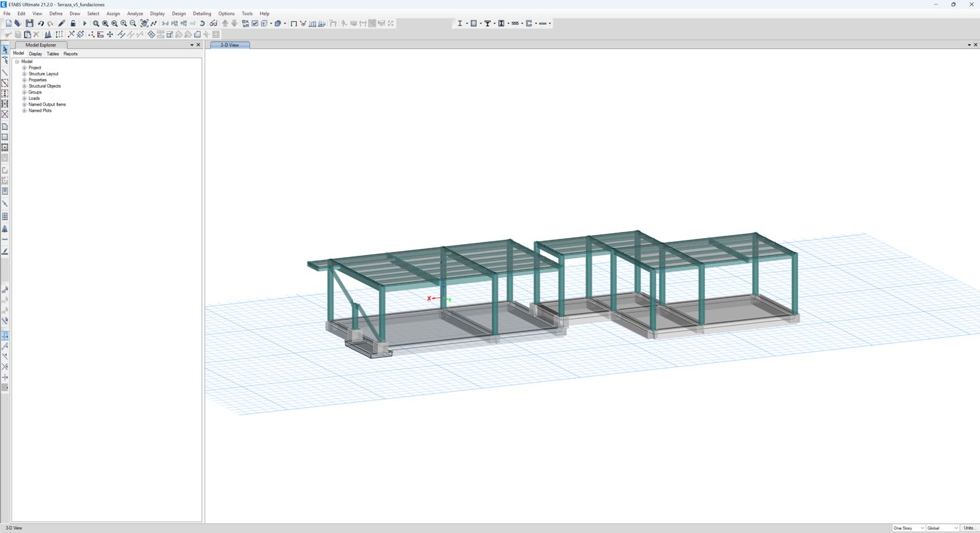This screenshot has width=980, height=533.
Task: Open the Global coordinate system dropdown
Action: coord(942,527)
